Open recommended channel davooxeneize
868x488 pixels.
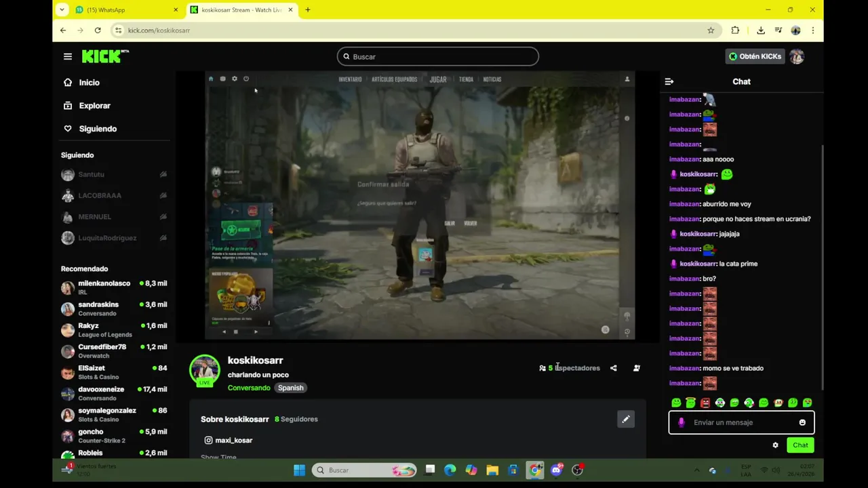point(114,394)
